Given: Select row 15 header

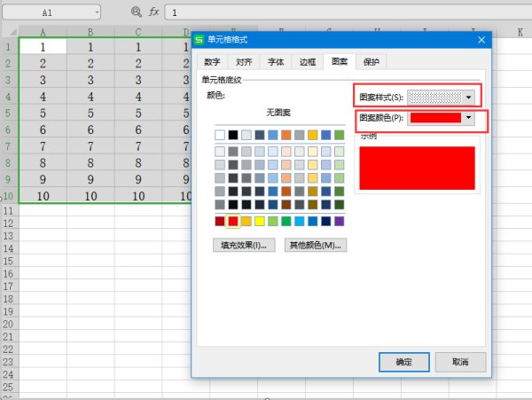Looking at the screenshot, I should click(x=9, y=262).
